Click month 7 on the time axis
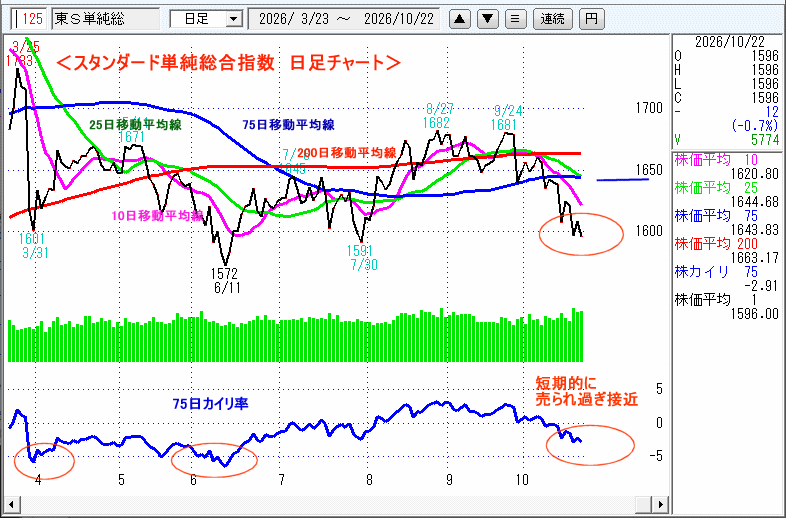Image resolution: width=786 pixels, height=518 pixels. 281,480
